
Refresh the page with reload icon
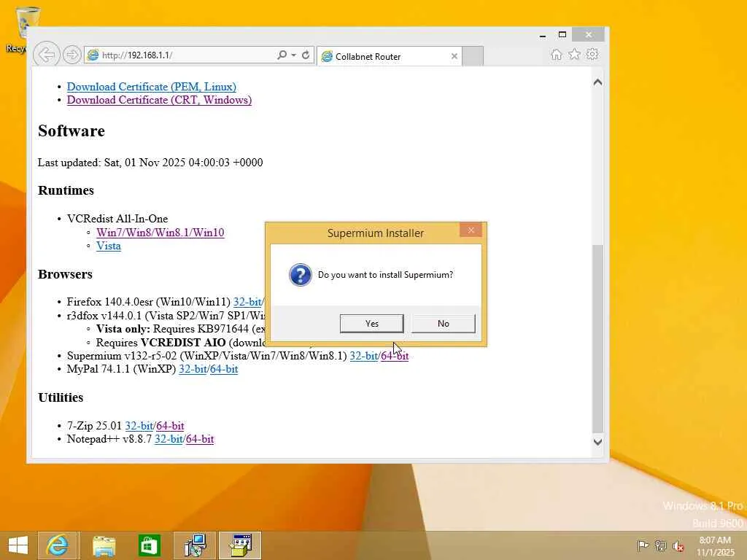click(306, 55)
